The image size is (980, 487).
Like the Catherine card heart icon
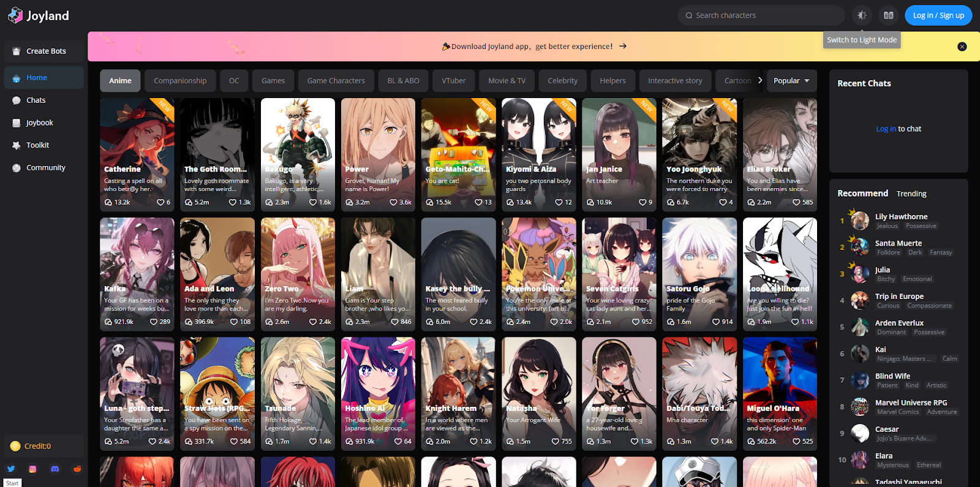point(160,202)
